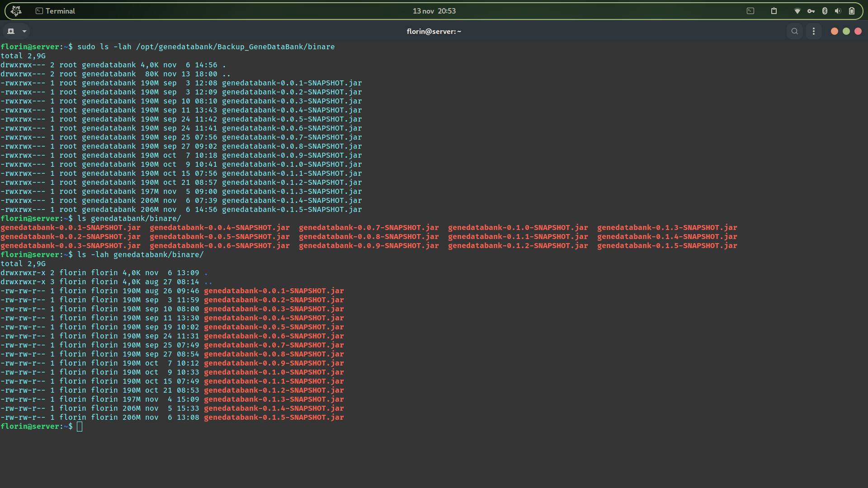
Task: Click genedatabank-0.1.3-SNAPSHOT.jar in column listing
Action: [x=667, y=228]
